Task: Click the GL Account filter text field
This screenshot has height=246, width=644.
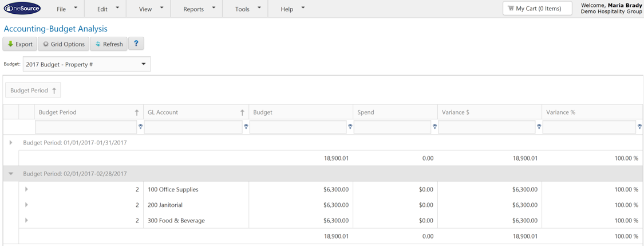Action: (x=193, y=127)
